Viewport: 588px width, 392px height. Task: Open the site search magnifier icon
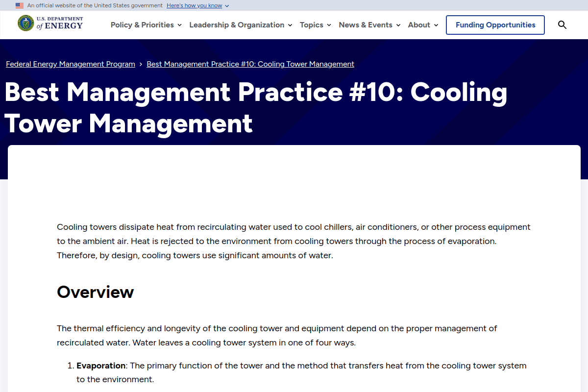[x=562, y=25]
